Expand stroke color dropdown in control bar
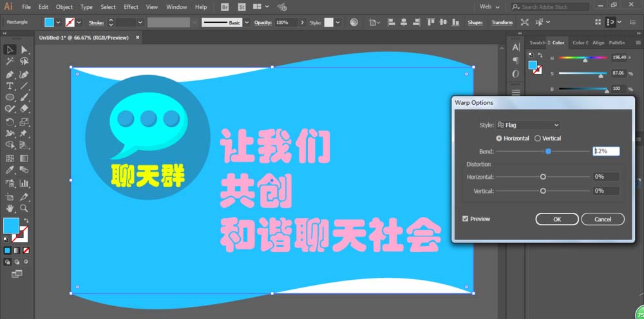The height and width of the screenshot is (319, 644). point(79,23)
